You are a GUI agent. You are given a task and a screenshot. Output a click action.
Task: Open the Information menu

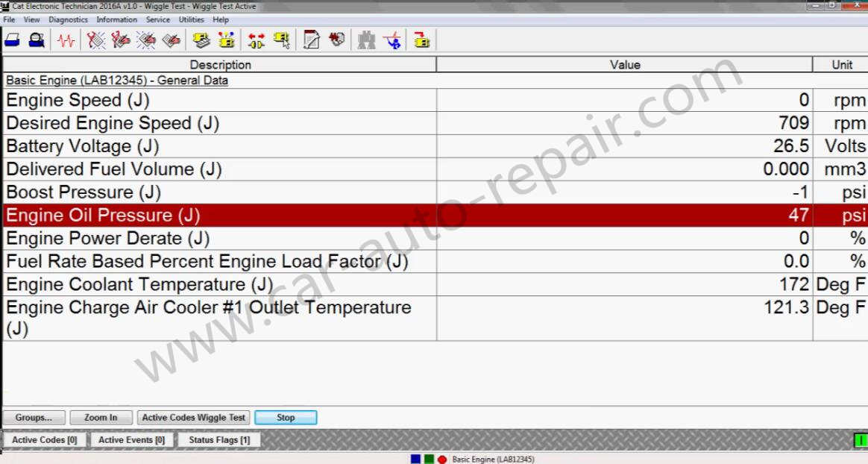pyautogui.click(x=117, y=19)
